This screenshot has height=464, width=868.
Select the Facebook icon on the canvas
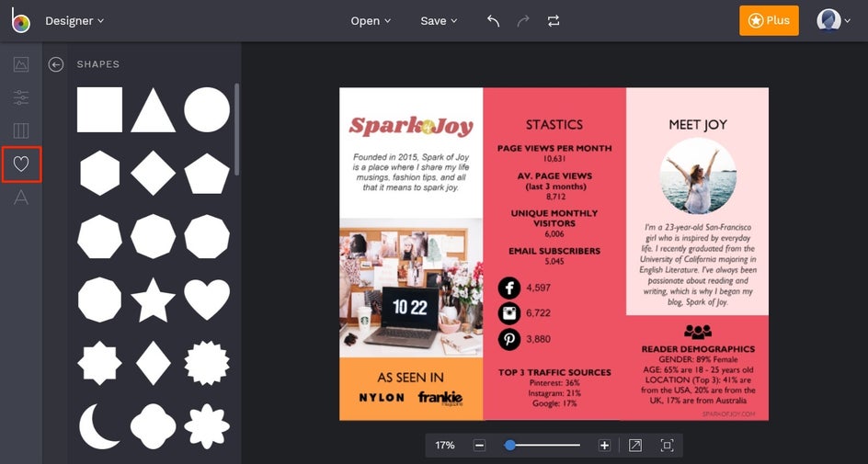pyautogui.click(x=508, y=288)
